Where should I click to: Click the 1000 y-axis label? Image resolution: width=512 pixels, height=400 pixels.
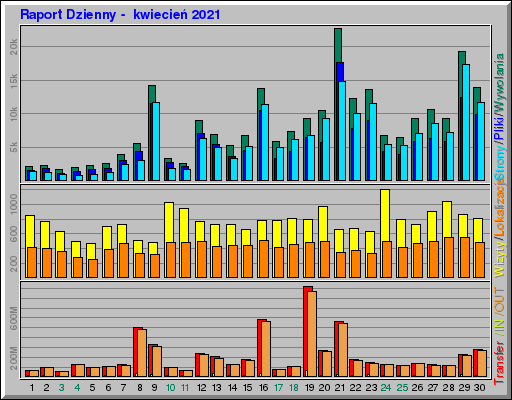point(14,204)
